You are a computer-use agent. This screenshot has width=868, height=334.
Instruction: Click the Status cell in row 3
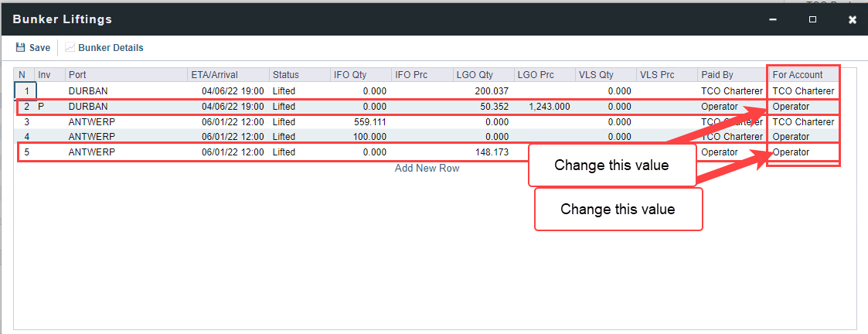[284, 121]
